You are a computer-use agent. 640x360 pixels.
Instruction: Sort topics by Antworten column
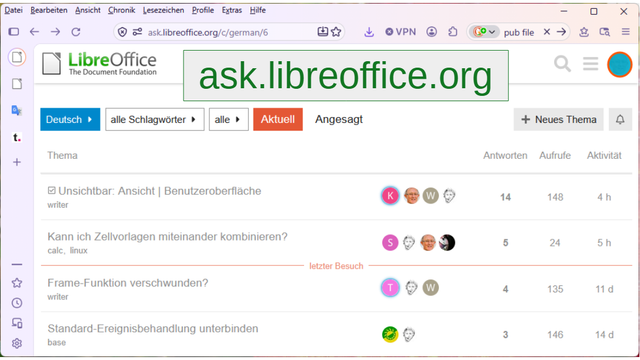pos(505,156)
